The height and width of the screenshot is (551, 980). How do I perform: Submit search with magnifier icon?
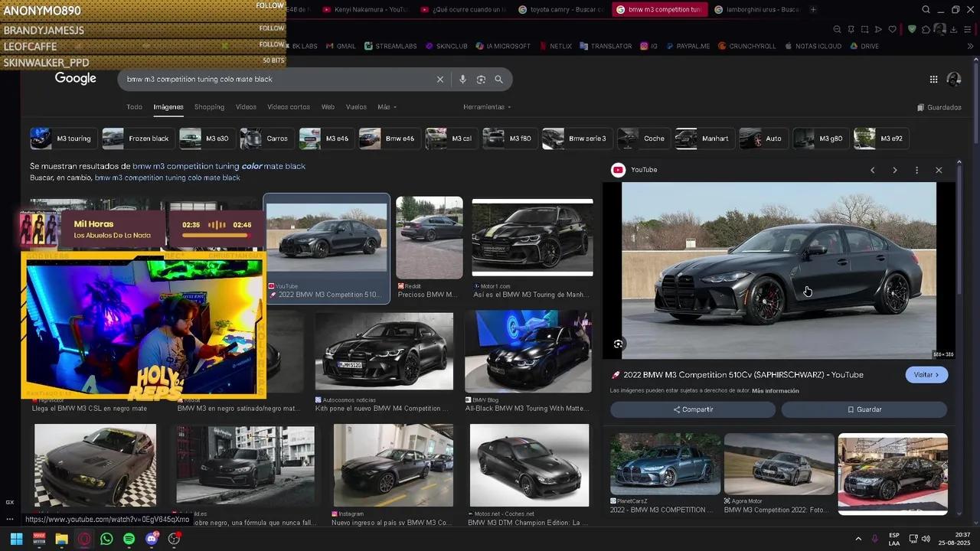(x=498, y=80)
